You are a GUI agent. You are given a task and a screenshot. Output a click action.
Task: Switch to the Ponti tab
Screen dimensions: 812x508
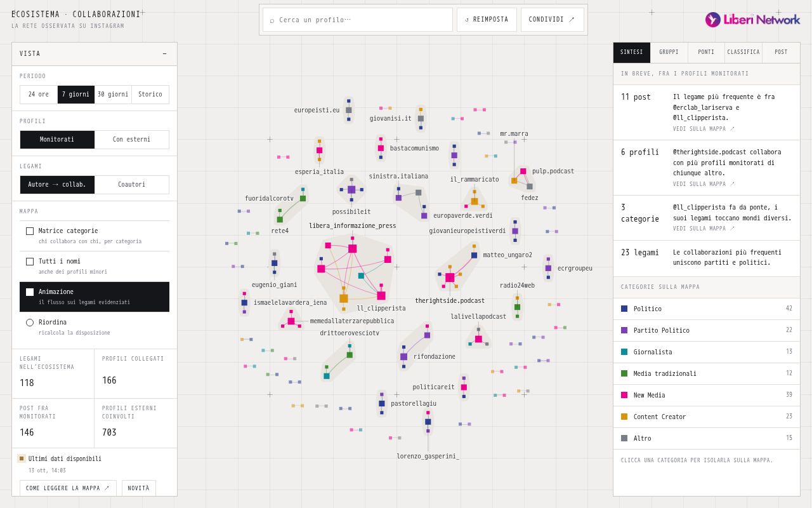706,53
